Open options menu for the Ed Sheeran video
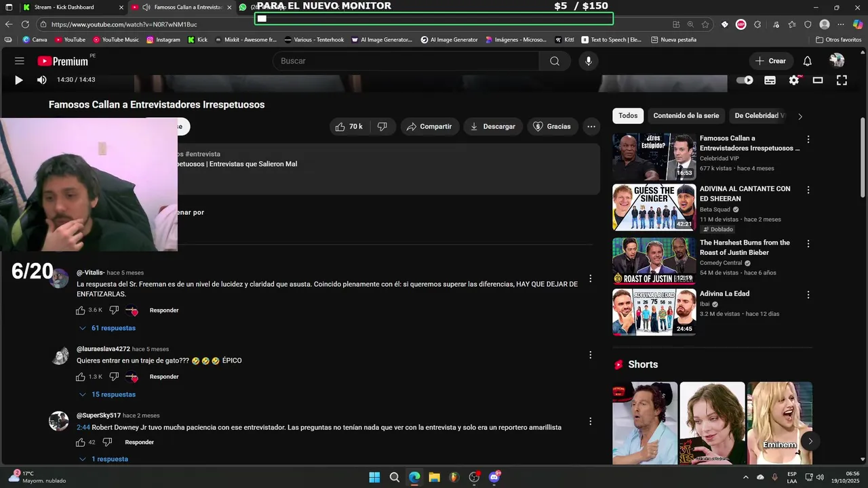868x488 pixels. click(x=808, y=190)
